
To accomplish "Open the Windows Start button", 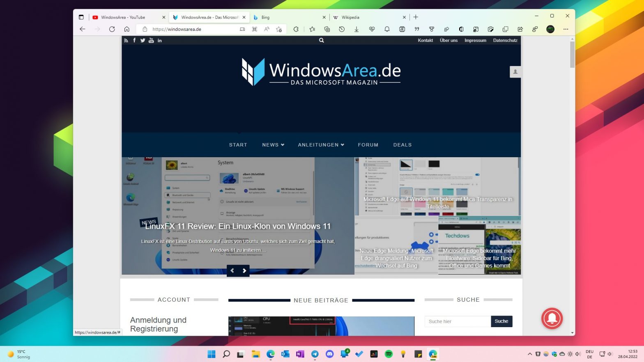I will [212, 354].
